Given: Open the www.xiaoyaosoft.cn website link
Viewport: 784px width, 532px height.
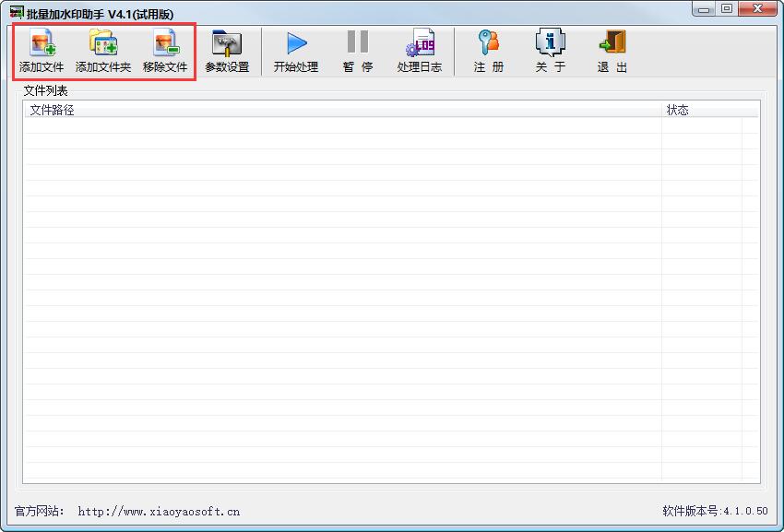Looking at the screenshot, I should (159, 511).
